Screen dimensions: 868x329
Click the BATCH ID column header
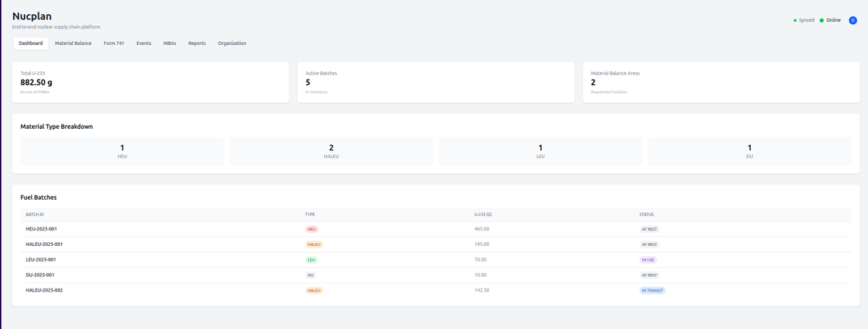[35, 215]
